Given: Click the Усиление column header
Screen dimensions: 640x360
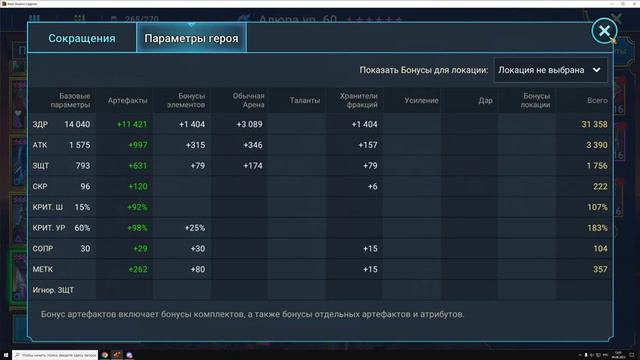Looking at the screenshot, I should tap(421, 100).
